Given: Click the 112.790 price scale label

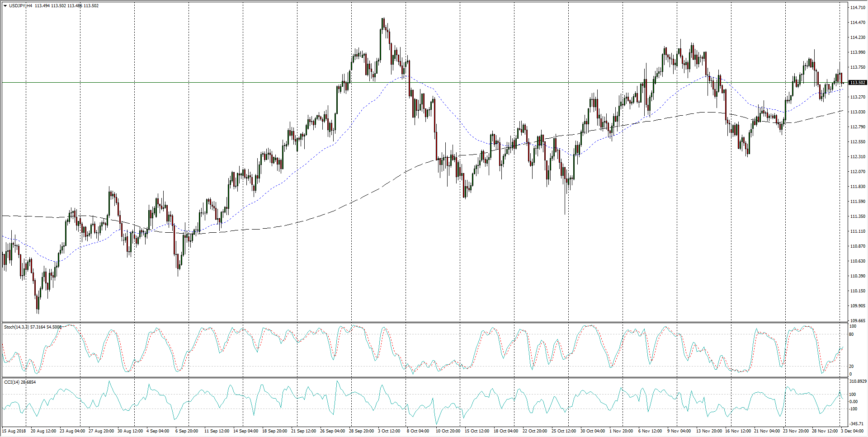Looking at the screenshot, I should (858, 127).
